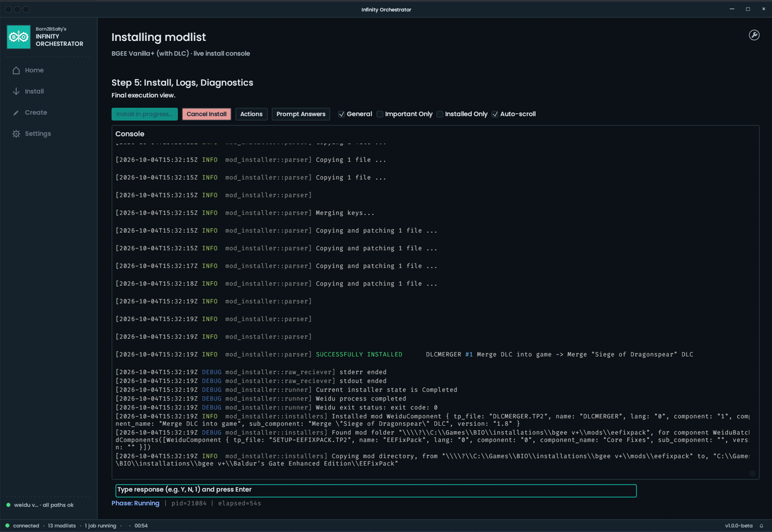Click the Settings gear icon in sidebar
772x532 pixels.
tap(16, 134)
